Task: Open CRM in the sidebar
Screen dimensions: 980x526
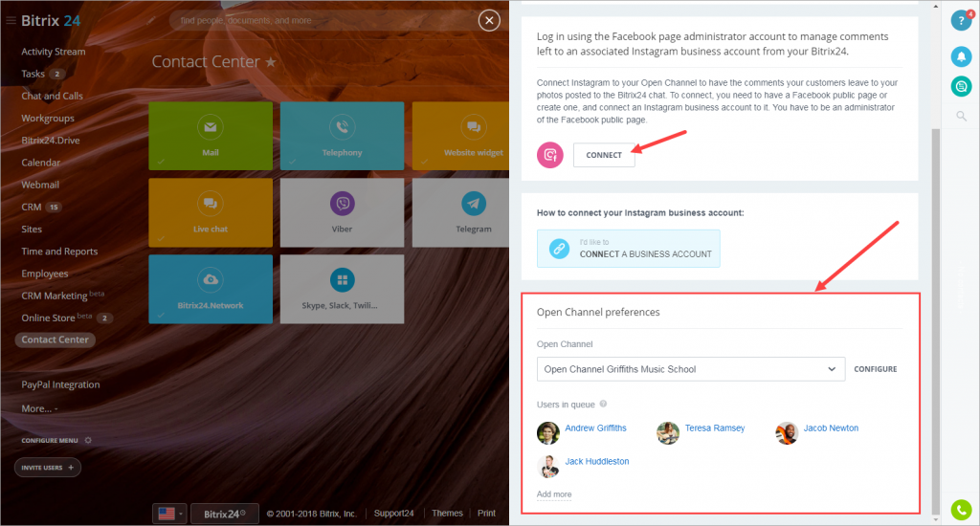Action: (x=32, y=207)
